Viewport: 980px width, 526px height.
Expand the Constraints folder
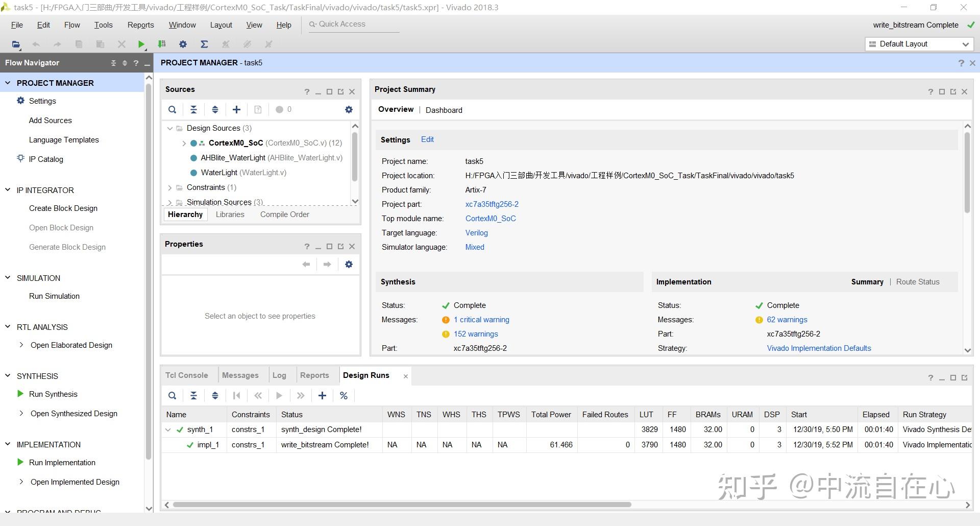point(170,187)
